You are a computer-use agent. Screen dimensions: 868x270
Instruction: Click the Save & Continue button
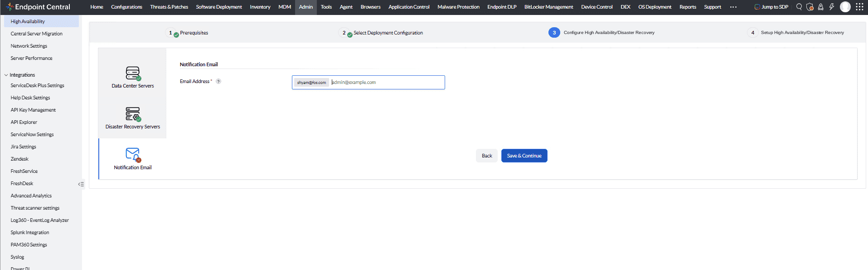pyautogui.click(x=524, y=156)
